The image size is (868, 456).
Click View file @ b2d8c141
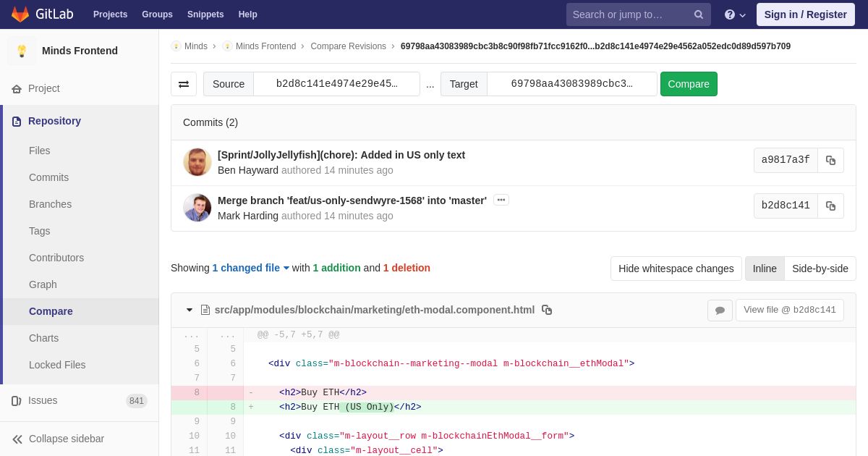coord(790,310)
